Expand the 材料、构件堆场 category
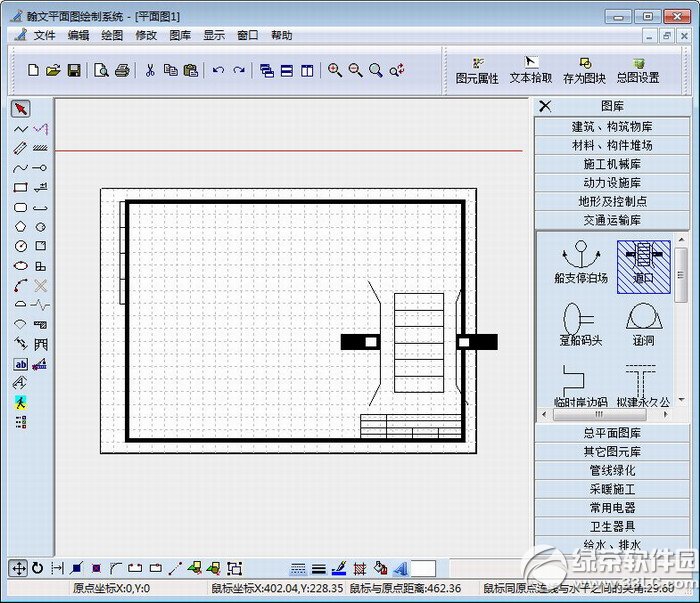 612,146
